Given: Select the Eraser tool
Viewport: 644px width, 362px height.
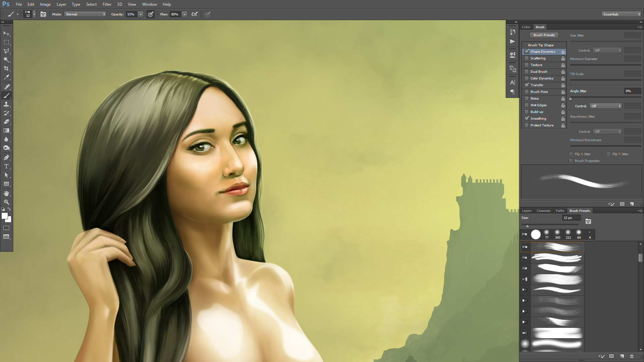Looking at the screenshot, I should (x=6, y=122).
